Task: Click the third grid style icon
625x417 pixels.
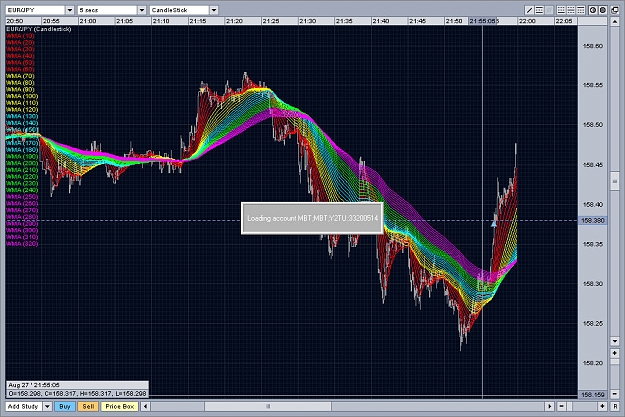Action: [x=581, y=10]
